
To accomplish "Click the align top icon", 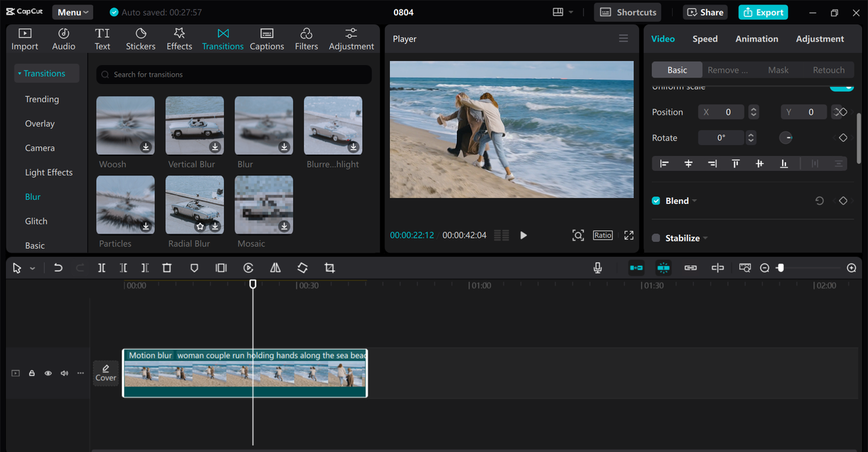I will [736, 163].
